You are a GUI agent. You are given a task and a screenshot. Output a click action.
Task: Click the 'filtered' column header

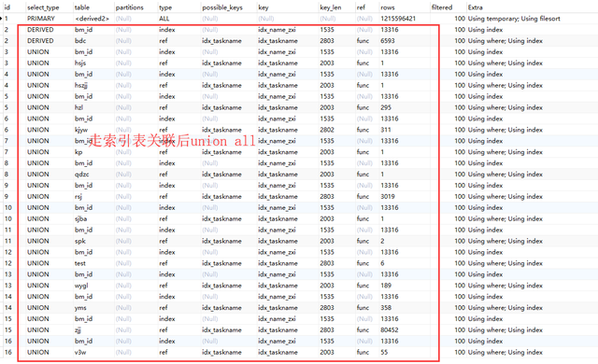[442, 7]
